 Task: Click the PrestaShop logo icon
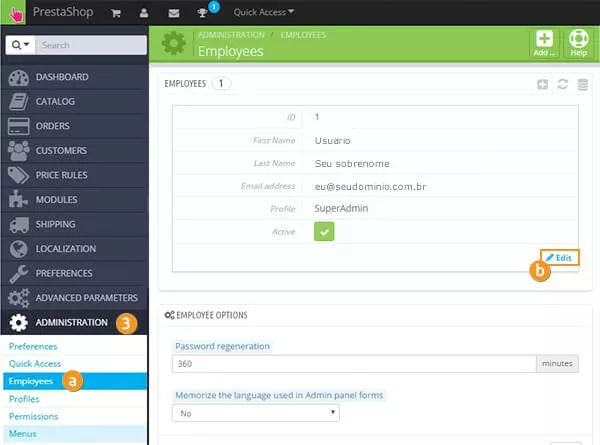coord(13,13)
